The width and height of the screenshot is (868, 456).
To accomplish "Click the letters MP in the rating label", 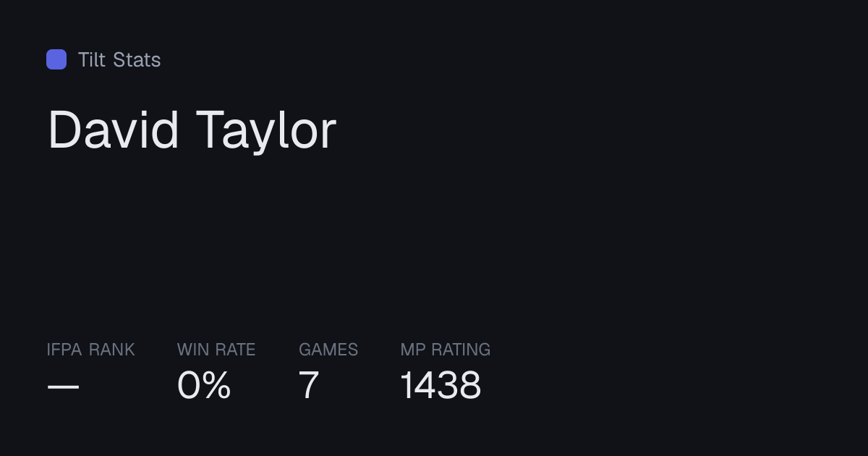I will coord(413,350).
